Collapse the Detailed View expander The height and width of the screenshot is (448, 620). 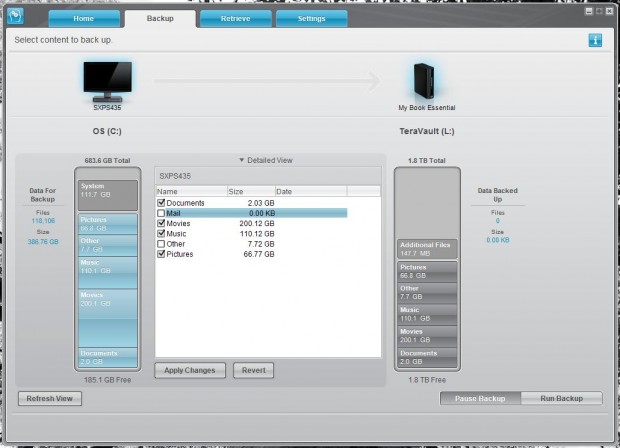(x=268, y=160)
